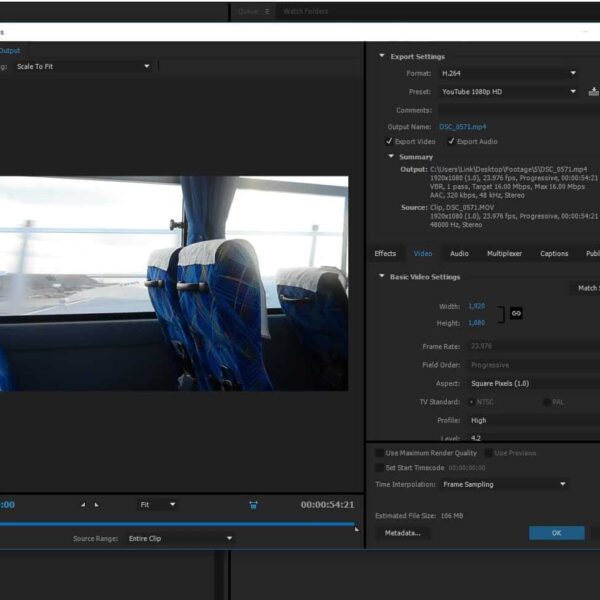Collapse the Summary section triangle
The width and height of the screenshot is (600, 600).
[391, 157]
